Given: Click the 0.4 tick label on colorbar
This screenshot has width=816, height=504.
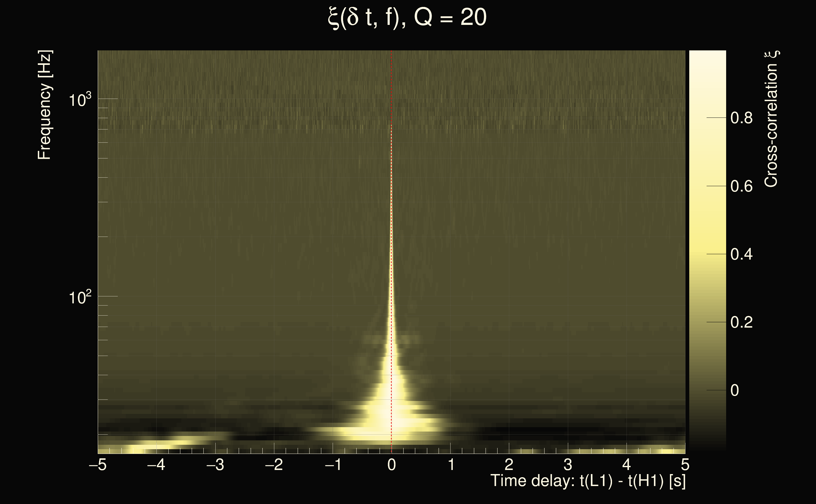Looking at the screenshot, I should click(741, 254).
